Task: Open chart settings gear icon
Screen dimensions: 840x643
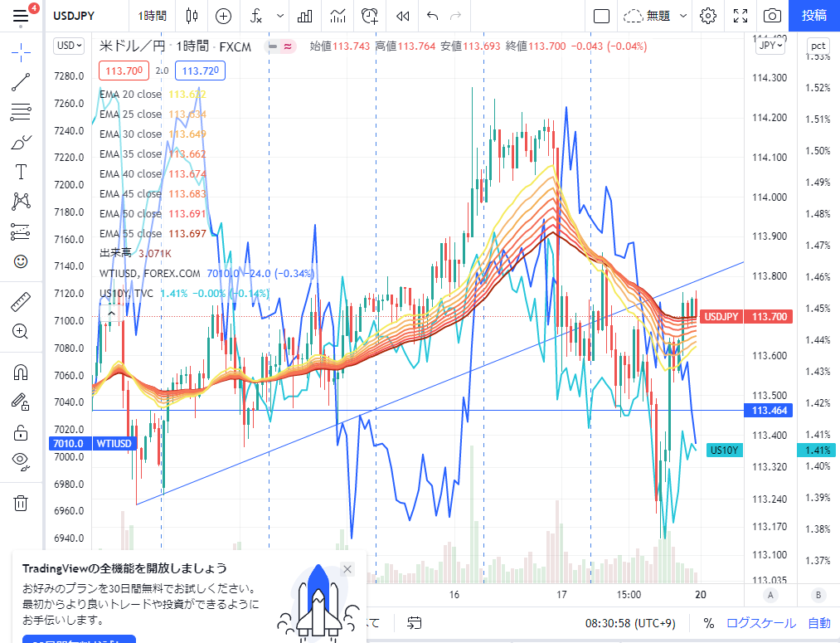Action: (707, 16)
